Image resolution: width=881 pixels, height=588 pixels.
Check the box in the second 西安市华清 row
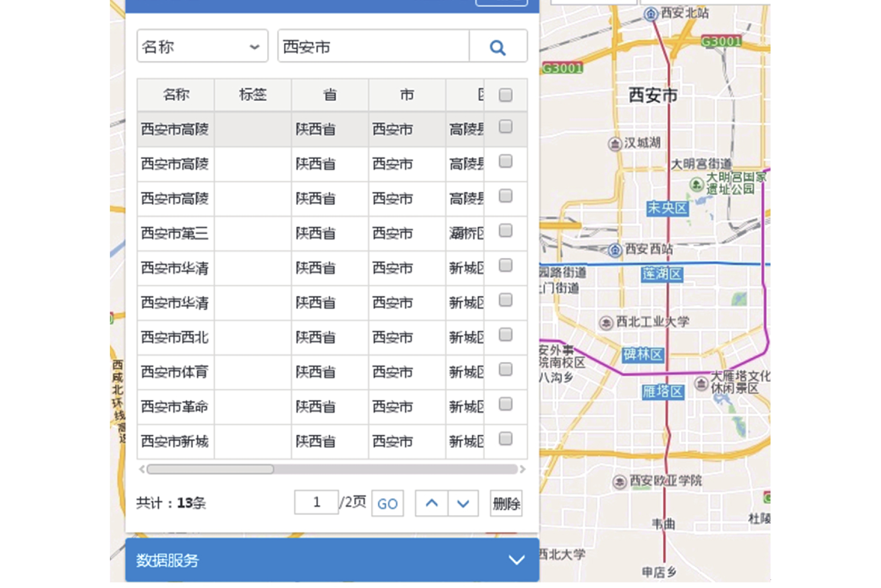(x=506, y=300)
